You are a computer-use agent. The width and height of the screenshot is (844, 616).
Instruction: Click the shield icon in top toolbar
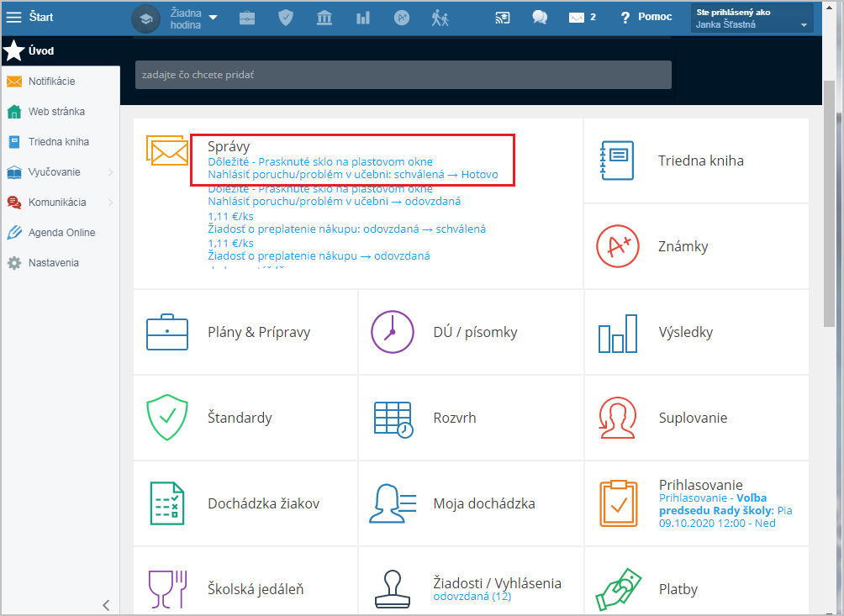286,18
